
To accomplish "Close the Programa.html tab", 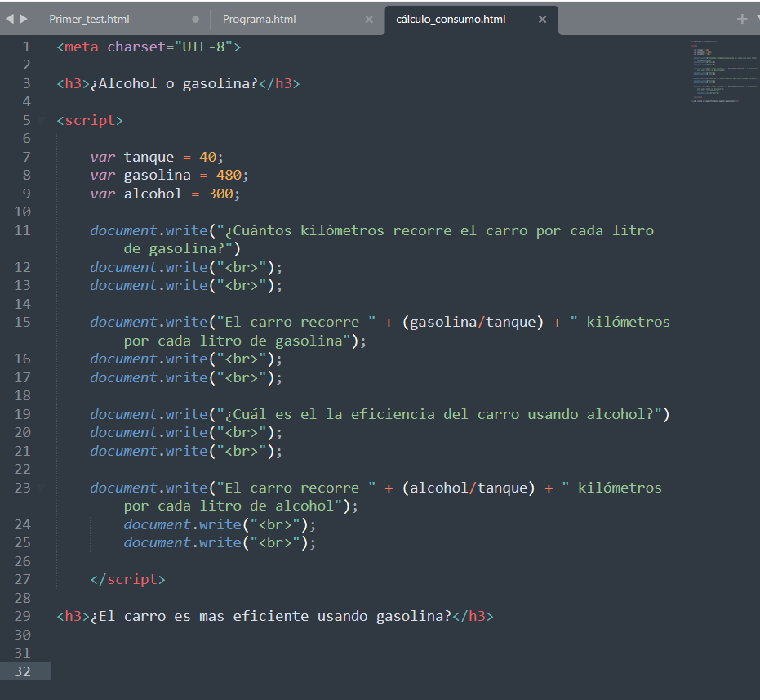I will pyautogui.click(x=369, y=20).
